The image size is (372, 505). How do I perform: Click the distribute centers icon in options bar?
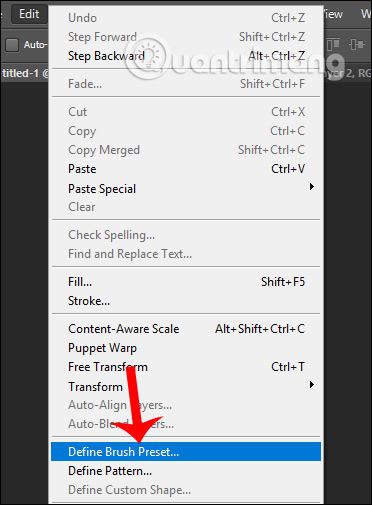pos(357,44)
